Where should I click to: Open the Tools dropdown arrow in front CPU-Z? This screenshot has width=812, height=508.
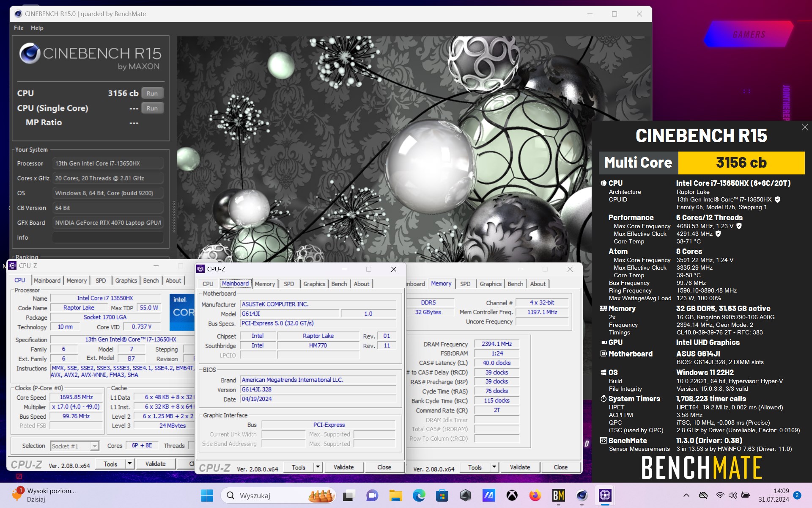coord(318,467)
